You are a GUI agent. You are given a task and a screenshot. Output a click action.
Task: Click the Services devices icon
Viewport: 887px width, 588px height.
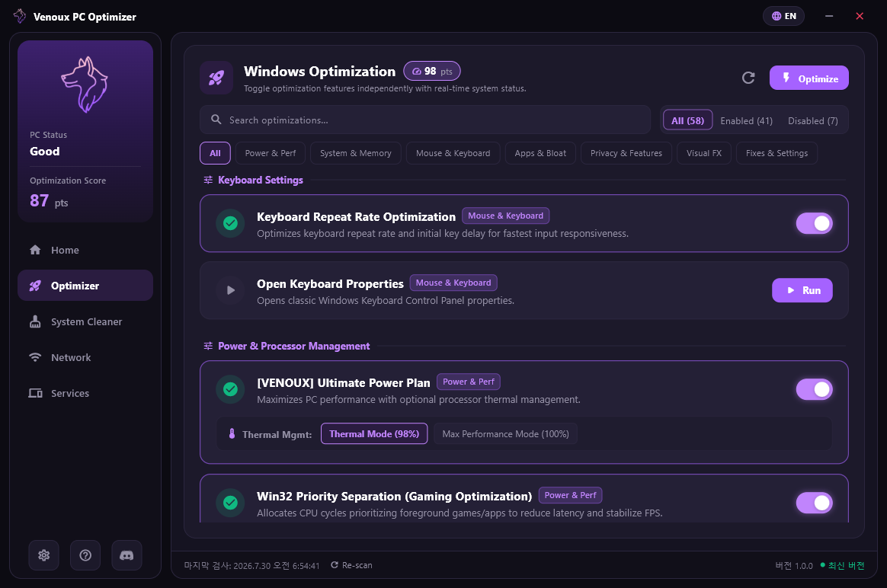35,393
